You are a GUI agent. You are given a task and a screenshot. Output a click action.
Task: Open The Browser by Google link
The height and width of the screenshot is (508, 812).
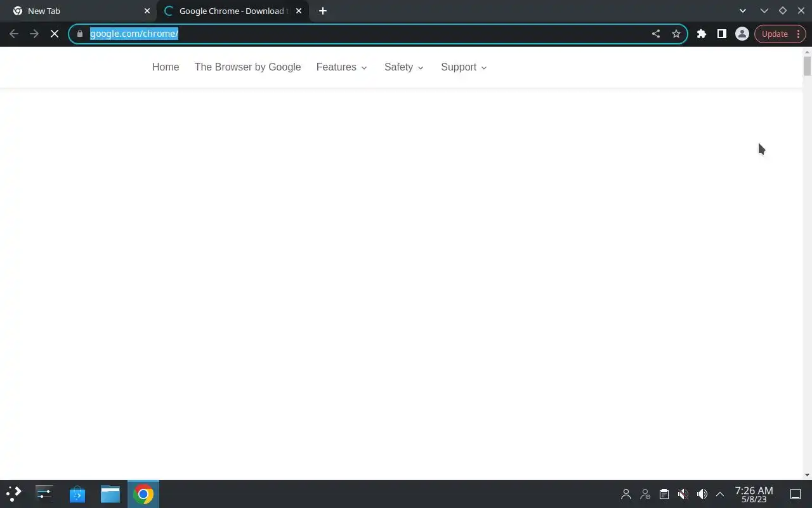[247, 67]
